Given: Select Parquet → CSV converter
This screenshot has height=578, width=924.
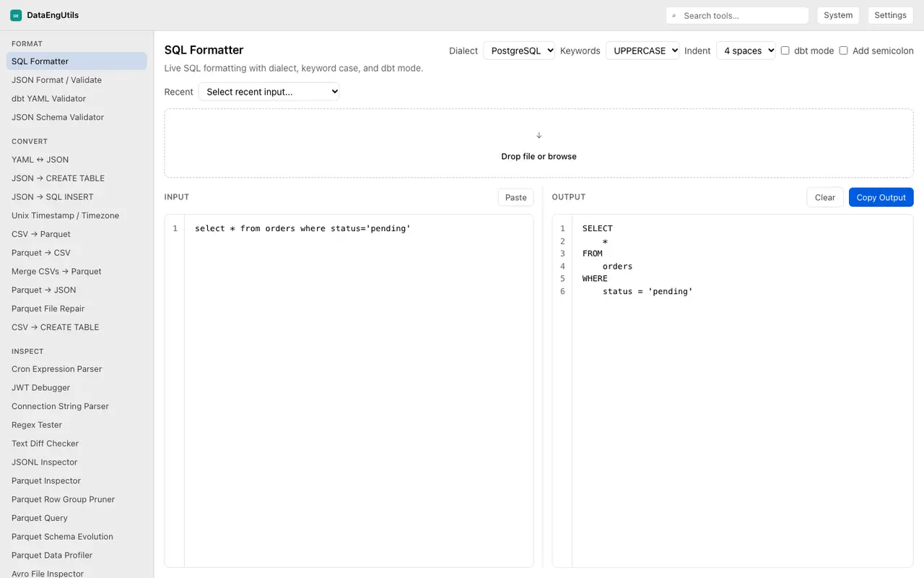Looking at the screenshot, I should 77,253.
